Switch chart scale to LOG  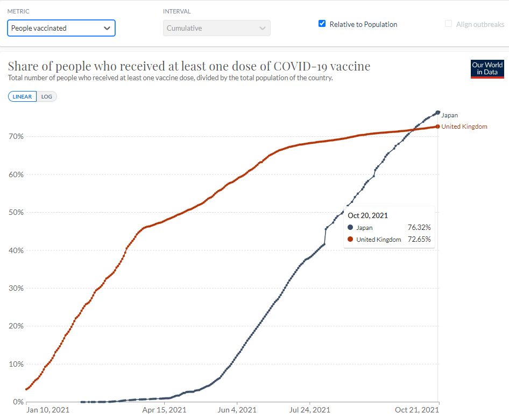pos(47,96)
